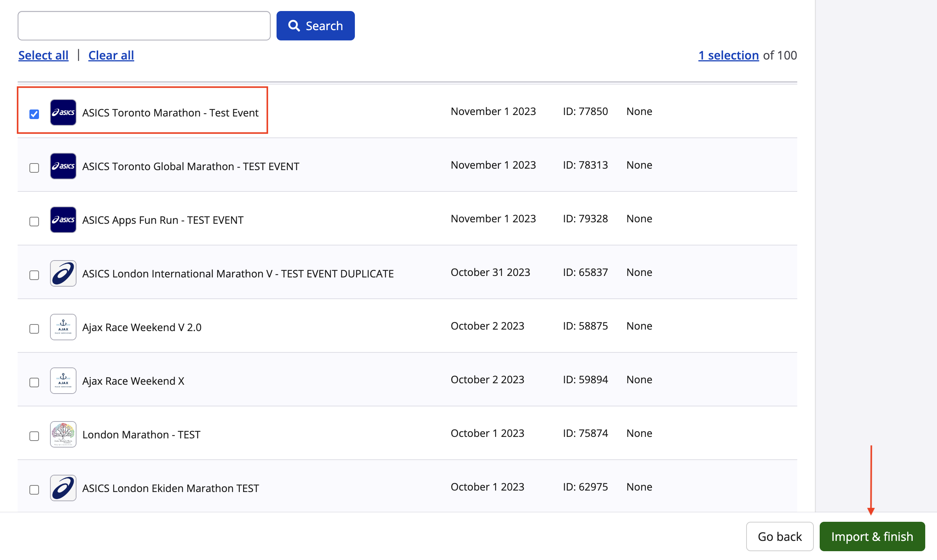Click ID: 79328 text
Screen dimensions: 937x560
tap(585, 219)
